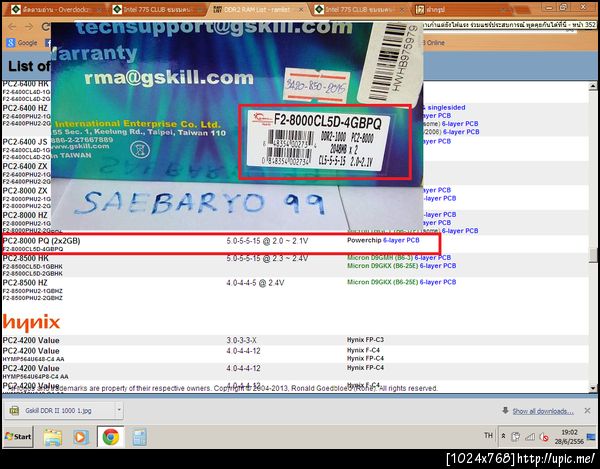Open the Windows Start menu
600x469 pixels.
[18, 436]
